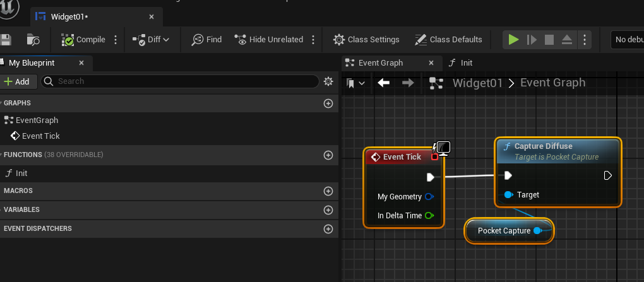The width and height of the screenshot is (644, 282).
Task: Select the Pocket Capture variable node
Action: tap(510, 231)
